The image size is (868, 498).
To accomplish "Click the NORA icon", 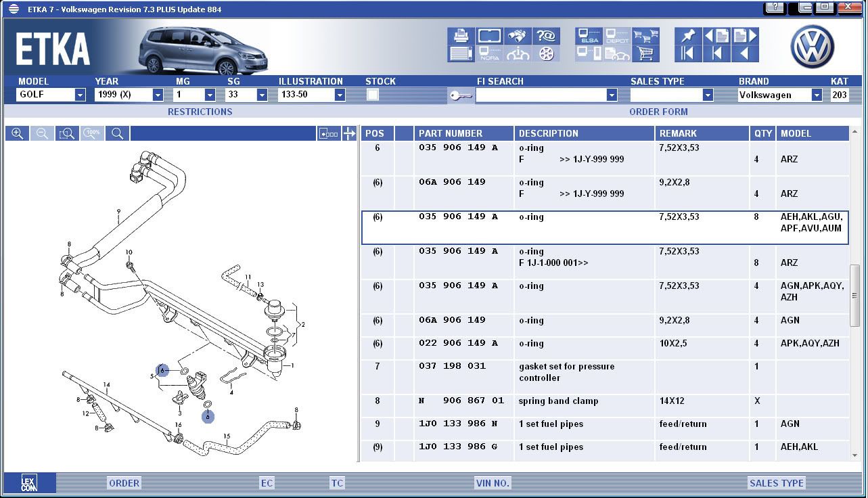I will point(489,53).
